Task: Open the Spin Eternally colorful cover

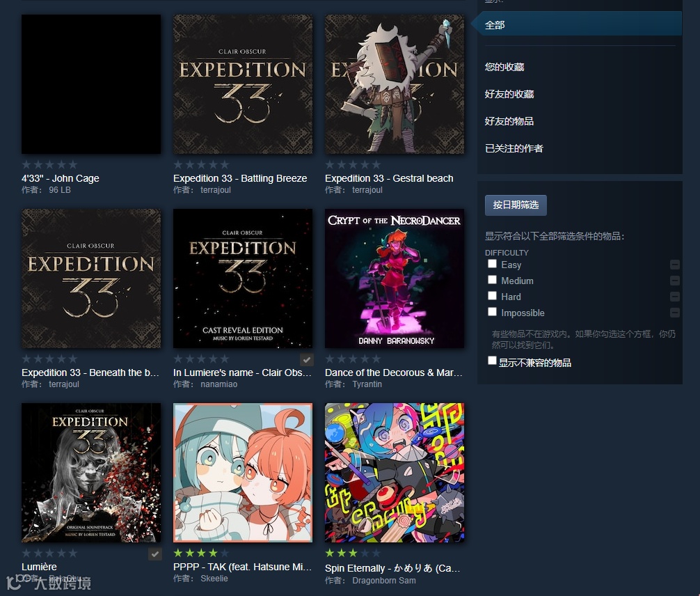Action: (395, 473)
